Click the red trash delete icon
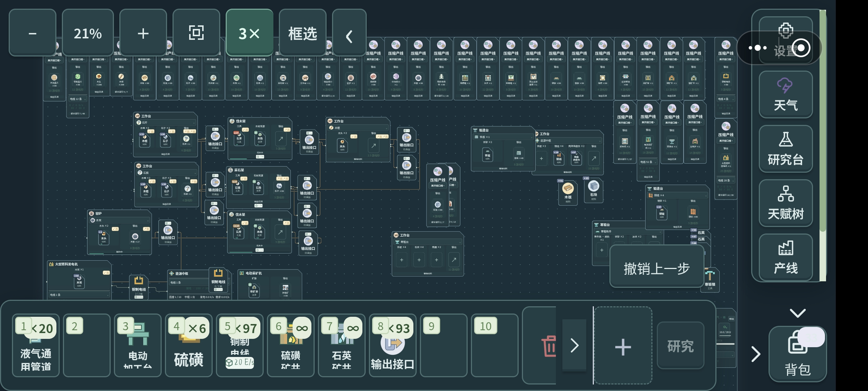This screenshot has height=391, width=868. tap(549, 346)
